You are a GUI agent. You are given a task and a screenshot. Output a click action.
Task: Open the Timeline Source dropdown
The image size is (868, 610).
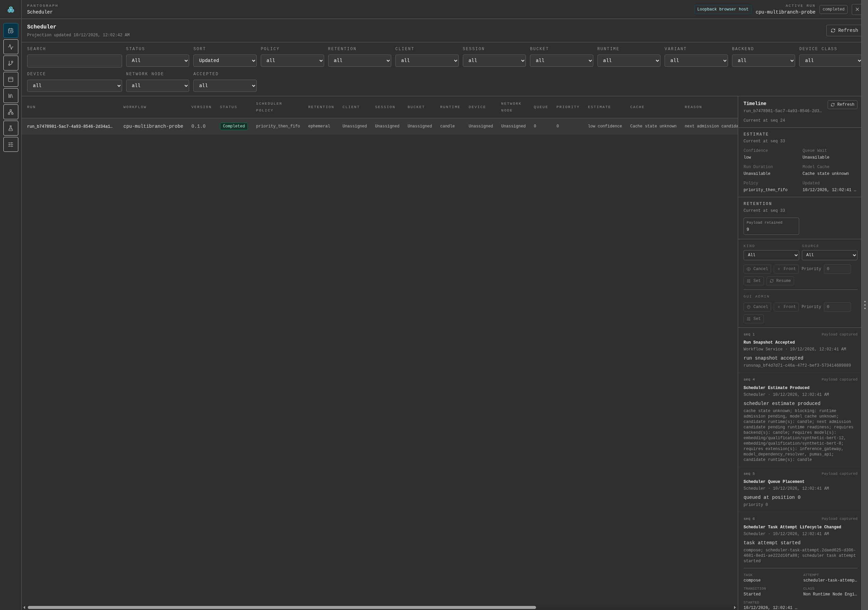pyautogui.click(x=829, y=255)
